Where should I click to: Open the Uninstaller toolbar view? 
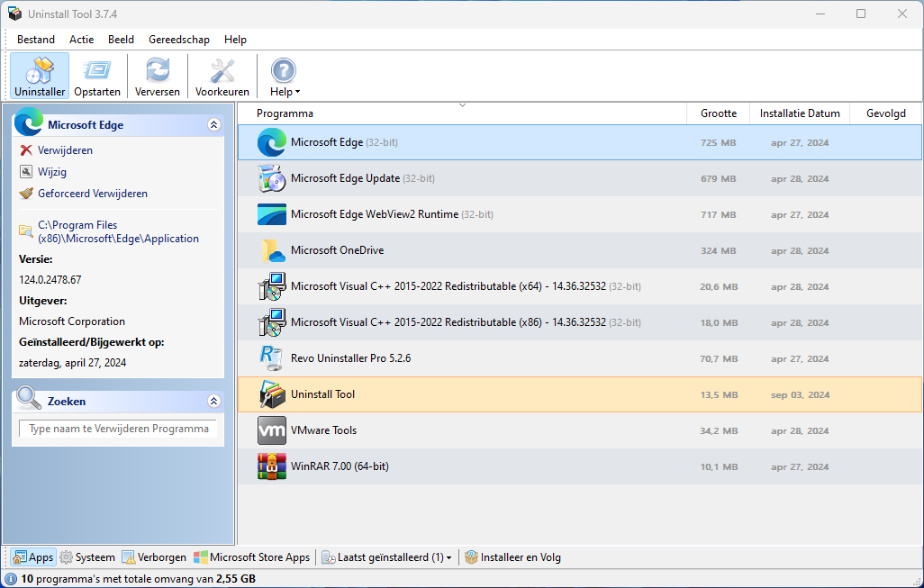(x=40, y=76)
